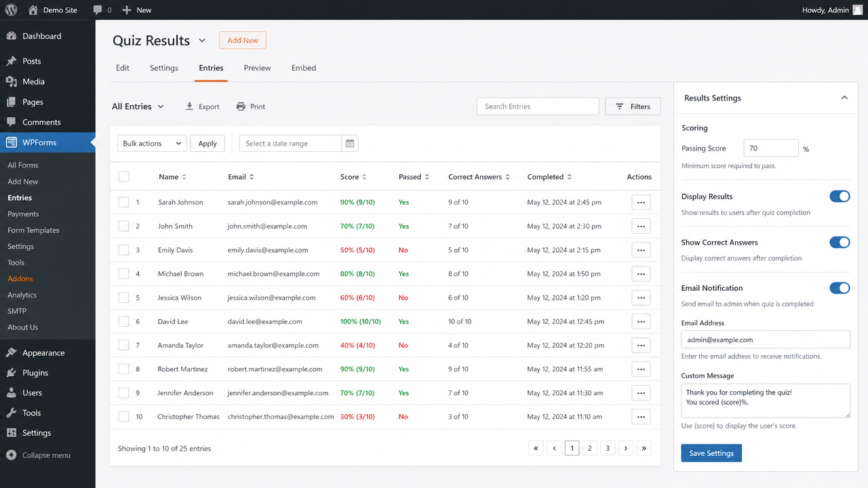Open Demo Site home icon
This screenshot has width=868, height=488.
(33, 10)
